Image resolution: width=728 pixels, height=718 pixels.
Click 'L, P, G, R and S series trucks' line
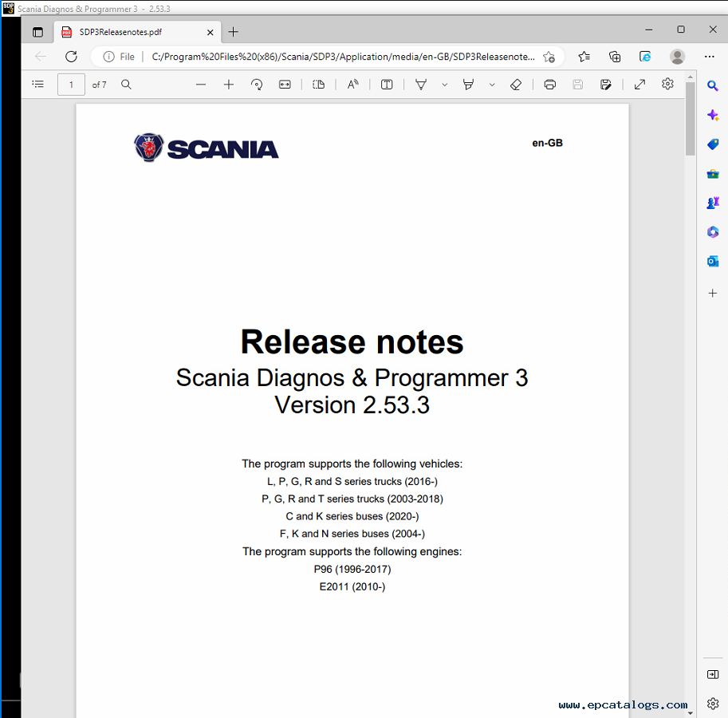coord(352,482)
